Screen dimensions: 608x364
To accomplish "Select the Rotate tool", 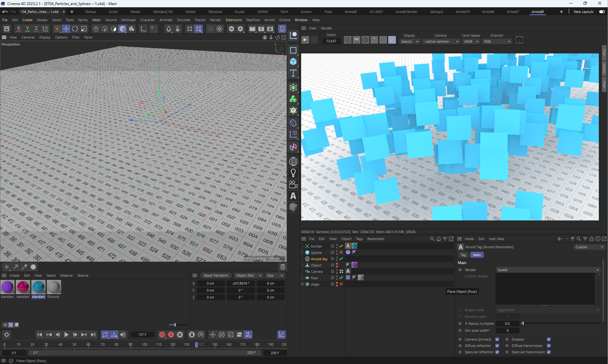I will click(x=75, y=29).
